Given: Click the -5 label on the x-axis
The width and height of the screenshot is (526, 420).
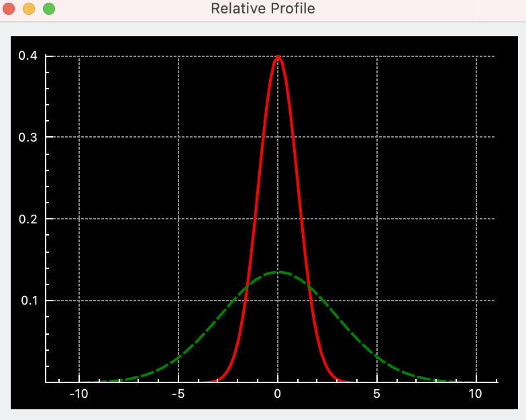Looking at the screenshot, I should pos(178,394).
